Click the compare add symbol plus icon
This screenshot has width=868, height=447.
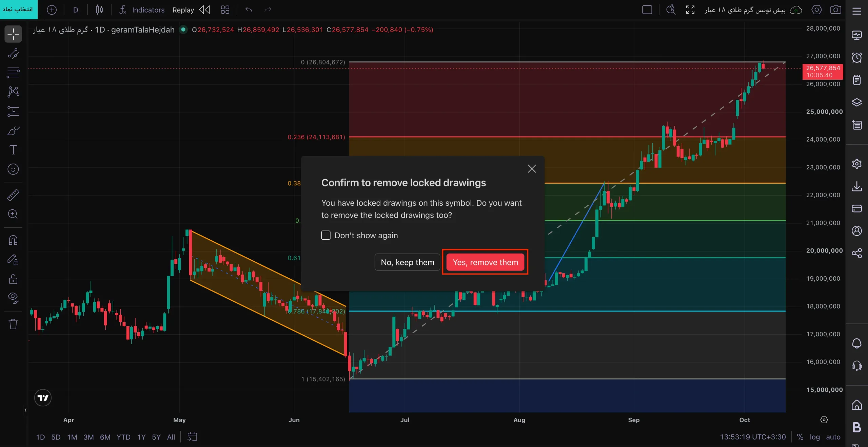click(x=52, y=10)
